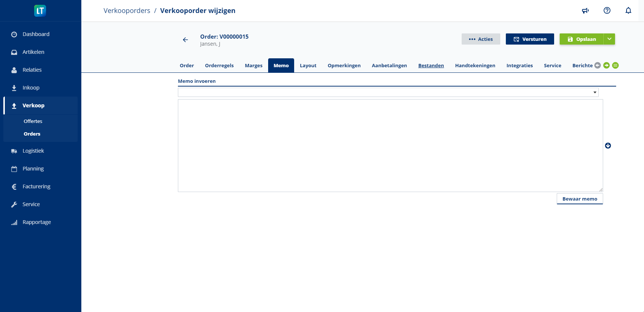The image size is (644, 312).
Task: Open Offertes in the sidebar
Action: [33, 121]
